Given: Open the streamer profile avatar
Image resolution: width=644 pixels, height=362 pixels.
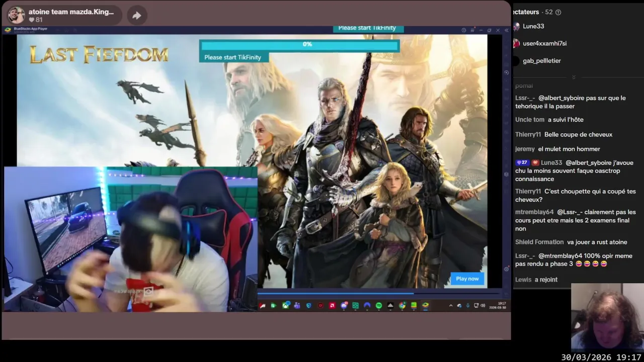Looking at the screenshot, I should tap(16, 15).
